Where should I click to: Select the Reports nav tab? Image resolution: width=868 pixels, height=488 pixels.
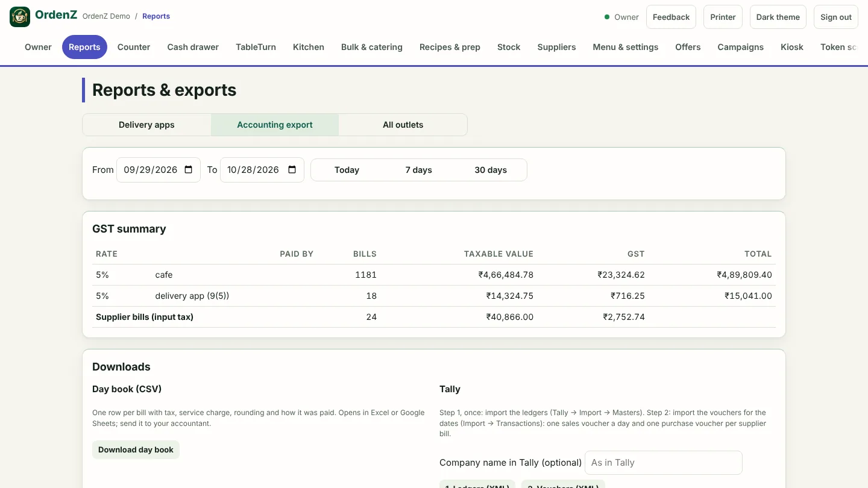click(x=84, y=47)
